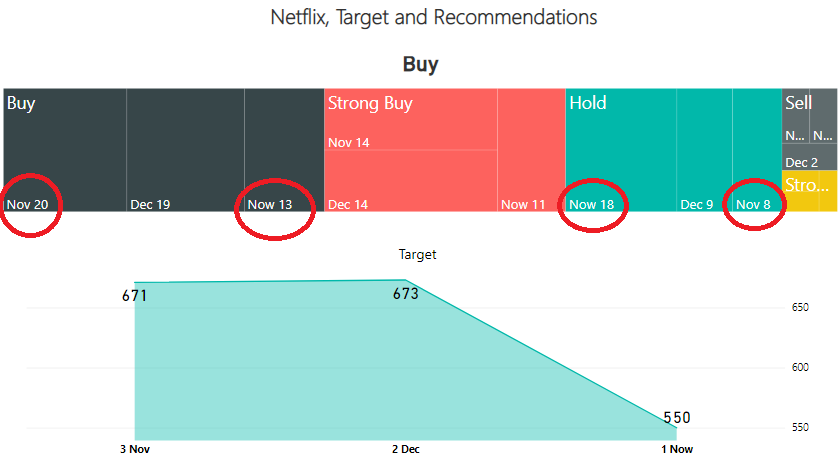Click the 673 data point label
The height and width of the screenshot is (463, 840).
pyautogui.click(x=406, y=294)
